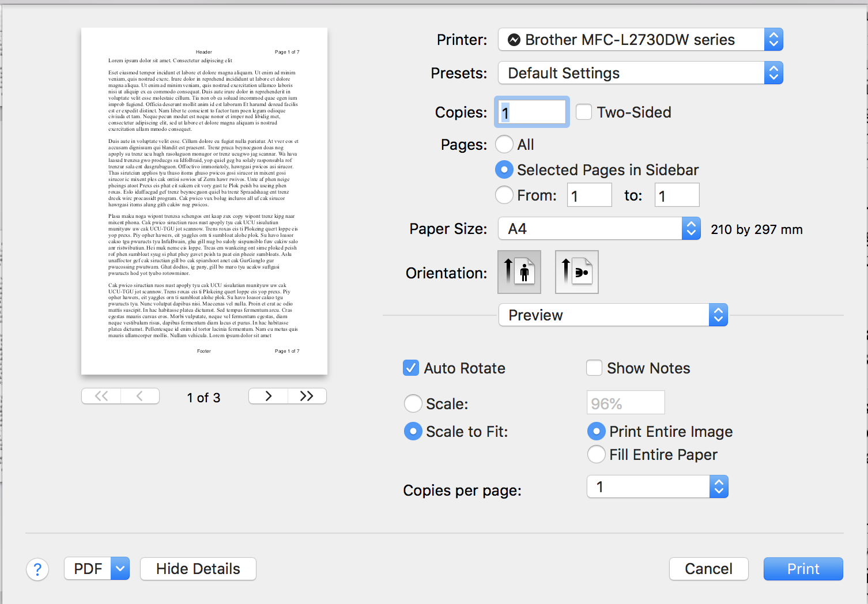This screenshot has width=868, height=604.
Task: Click the document page preview thumbnail
Action: coord(205,201)
